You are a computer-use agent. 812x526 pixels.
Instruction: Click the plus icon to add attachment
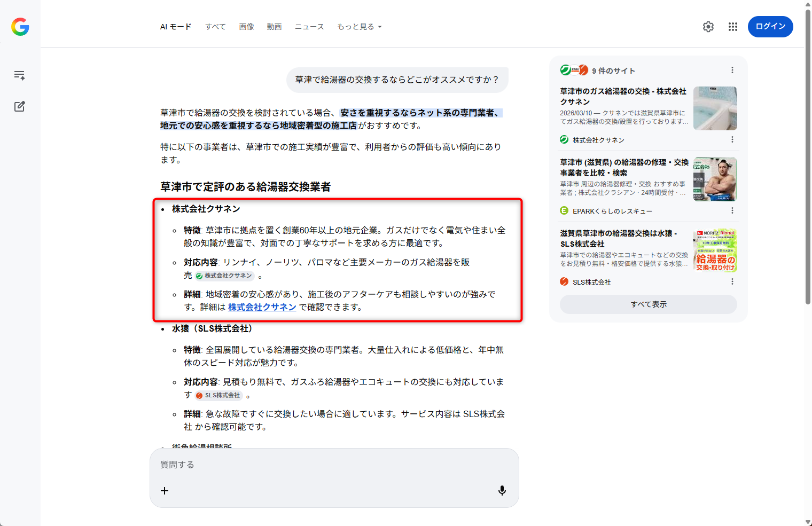[165, 490]
